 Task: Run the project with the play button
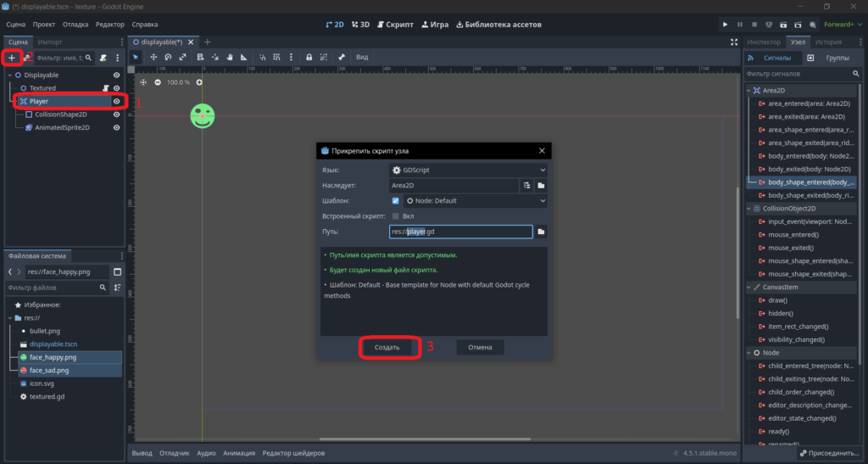click(x=726, y=25)
